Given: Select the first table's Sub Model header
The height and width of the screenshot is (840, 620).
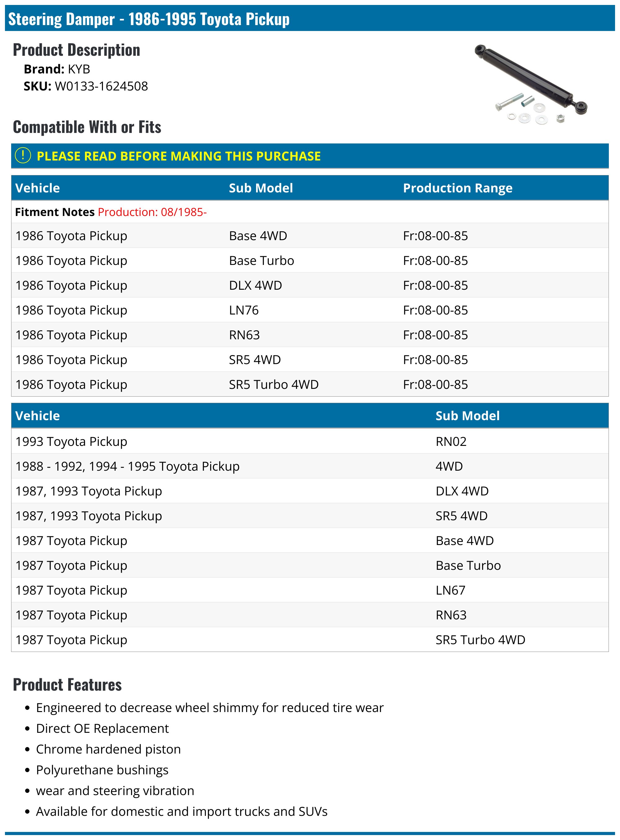Looking at the screenshot, I should [261, 188].
